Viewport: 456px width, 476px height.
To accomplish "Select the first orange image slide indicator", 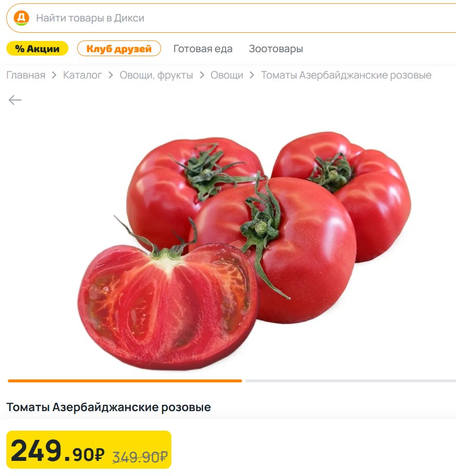I will coord(125,381).
